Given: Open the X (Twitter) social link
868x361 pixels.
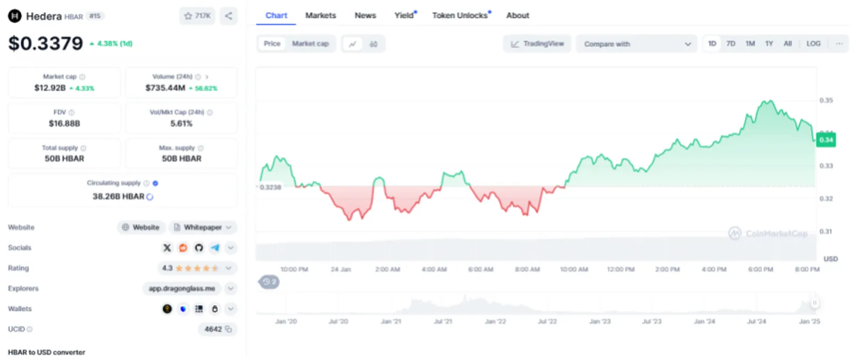Looking at the screenshot, I should [167, 248].
